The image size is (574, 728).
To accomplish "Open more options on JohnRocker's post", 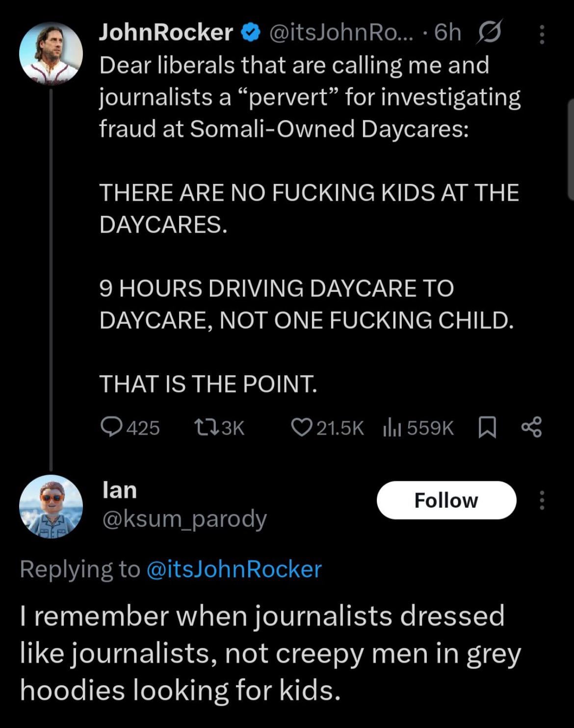I will point(542,34).
